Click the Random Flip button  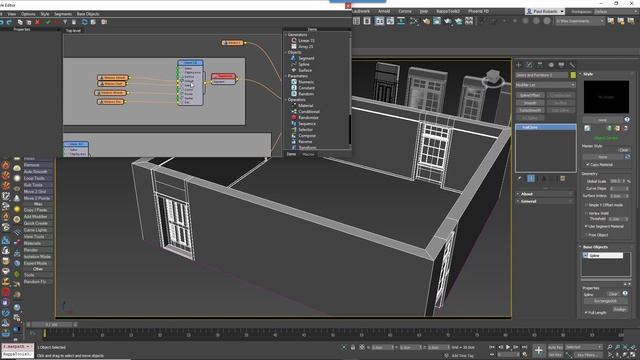38,282
